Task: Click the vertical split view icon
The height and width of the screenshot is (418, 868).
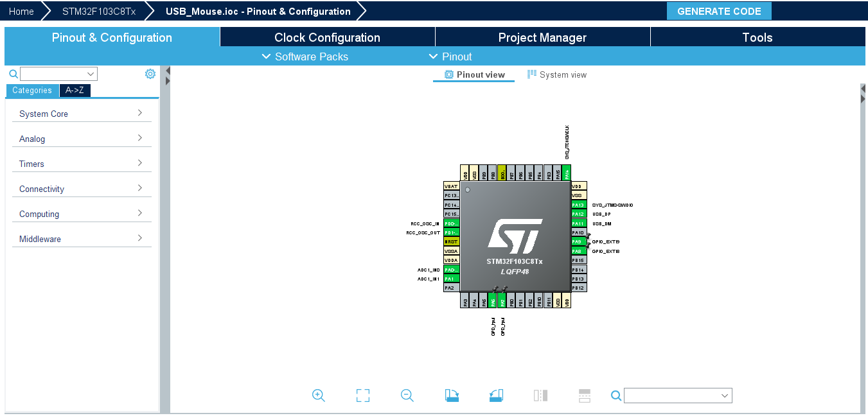Action: (x=540, y=396)
